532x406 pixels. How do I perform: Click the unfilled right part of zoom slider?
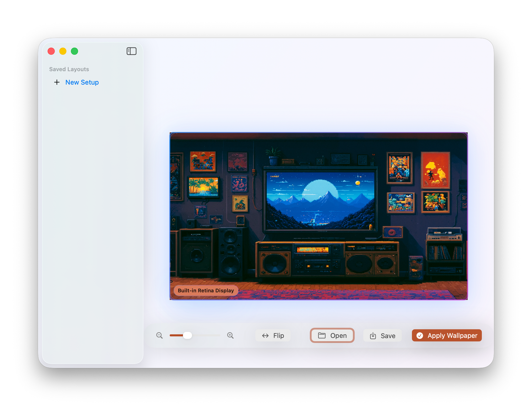click(206, 335)
